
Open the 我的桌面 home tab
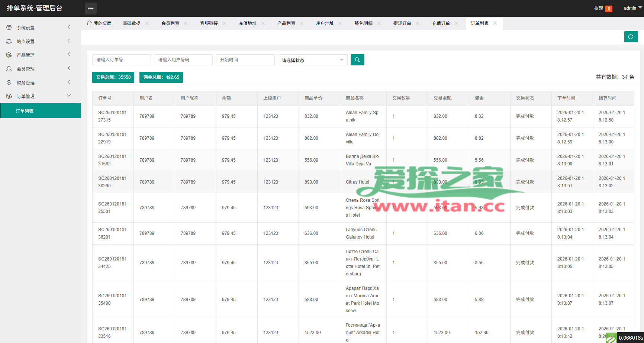pos(99,23)
